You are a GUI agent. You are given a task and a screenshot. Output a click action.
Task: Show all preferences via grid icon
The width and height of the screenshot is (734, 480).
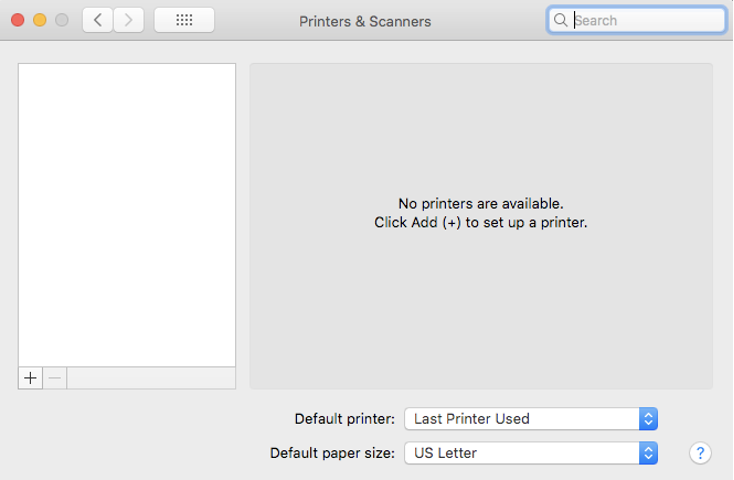pos(184,20)
